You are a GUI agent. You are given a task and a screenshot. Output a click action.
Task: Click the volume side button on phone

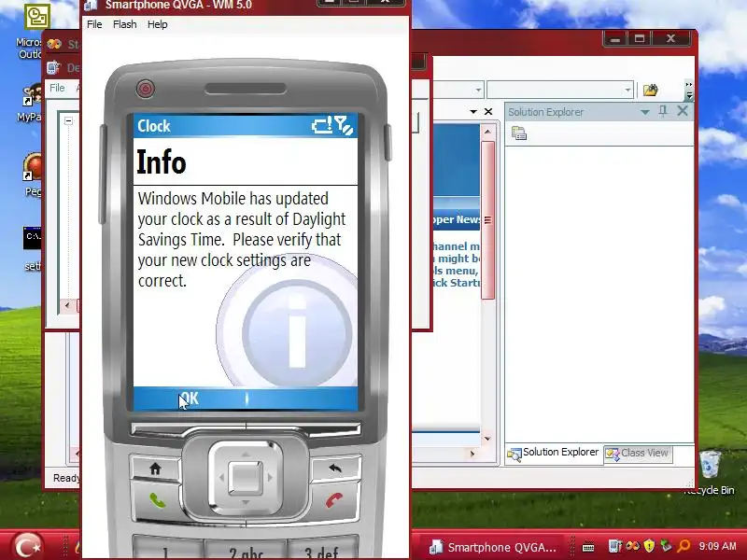tap(102, 174)
